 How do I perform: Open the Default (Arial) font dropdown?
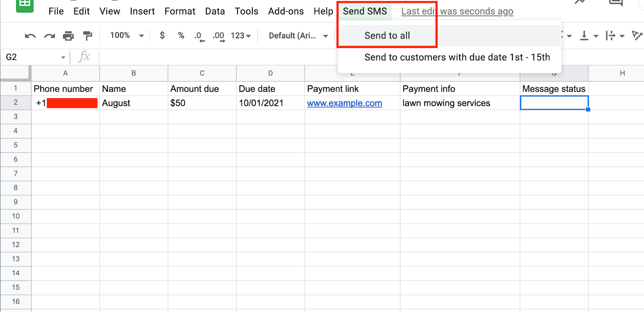pyautogui.click(x=298, y=36)
